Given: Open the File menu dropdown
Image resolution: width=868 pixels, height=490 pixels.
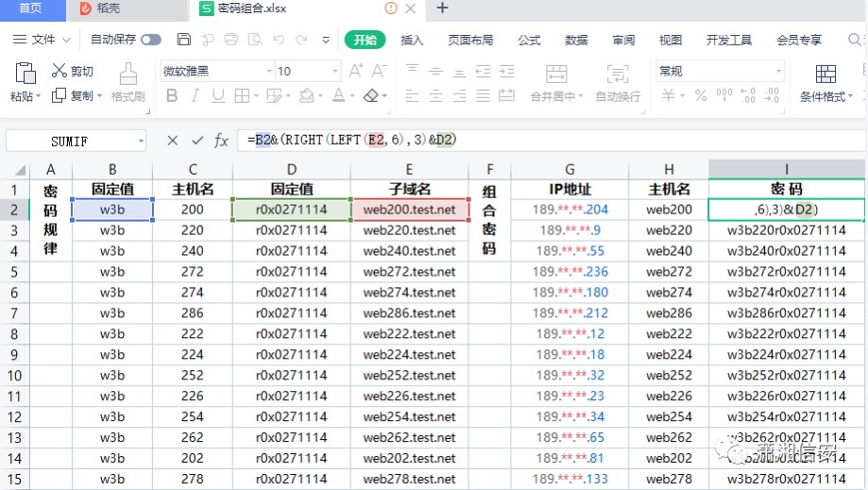Looking at the screenshot, I should (42, 40).
